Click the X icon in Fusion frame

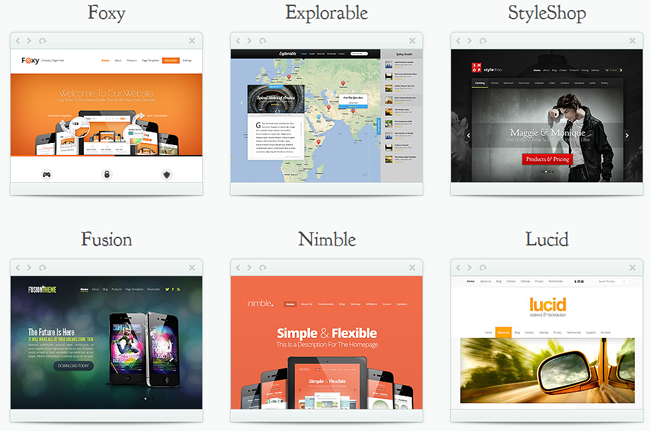click(192, 268)
